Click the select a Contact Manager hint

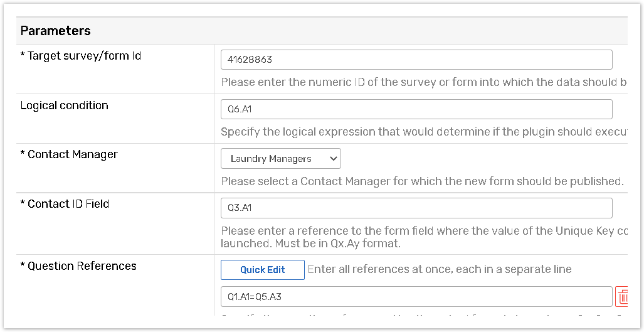point(422,181)
